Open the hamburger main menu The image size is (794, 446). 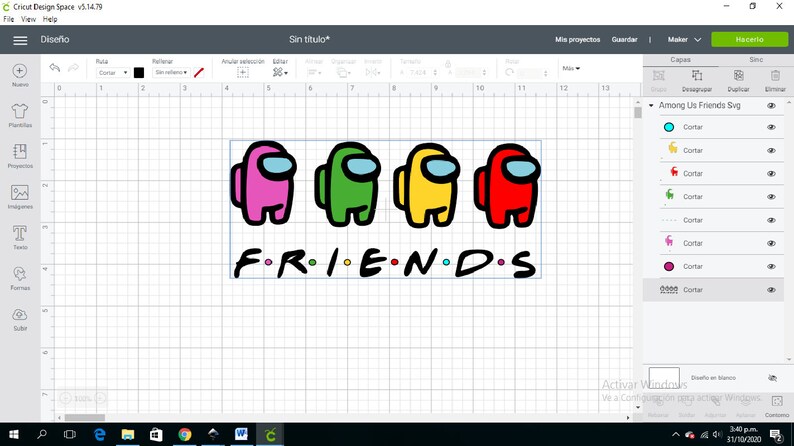point(20,40)
